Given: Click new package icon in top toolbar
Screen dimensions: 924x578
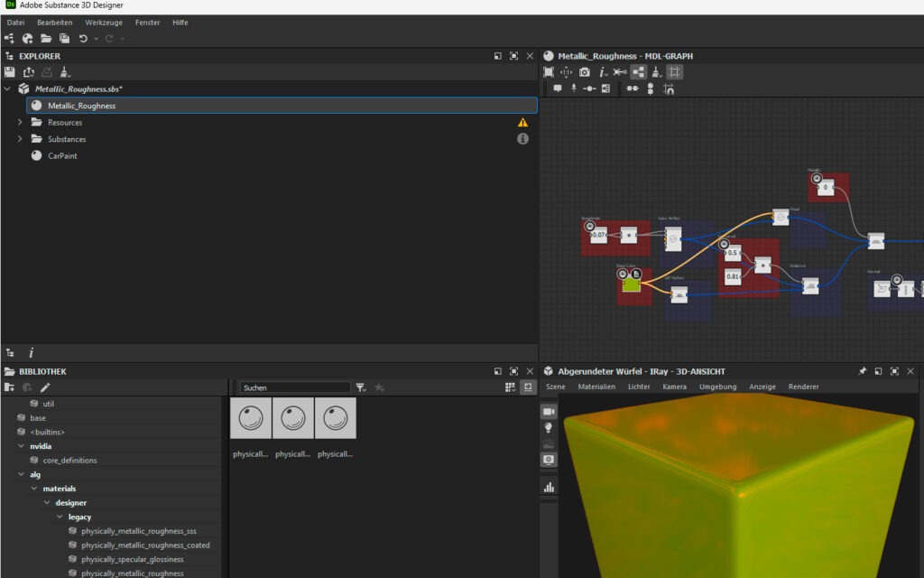Looking at the screenshot, I should 27,38.
